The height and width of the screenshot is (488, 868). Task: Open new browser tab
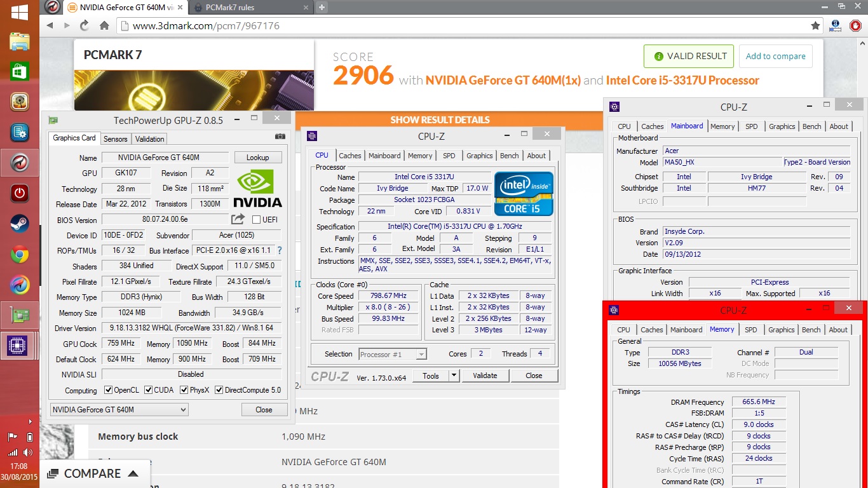pos(322,8)
